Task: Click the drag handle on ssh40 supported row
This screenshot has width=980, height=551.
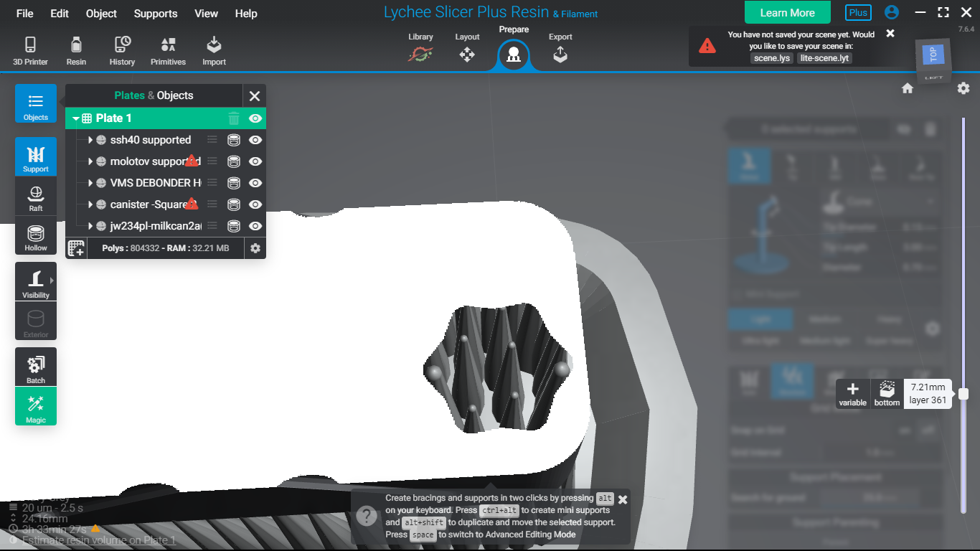Action: (212, 140)
